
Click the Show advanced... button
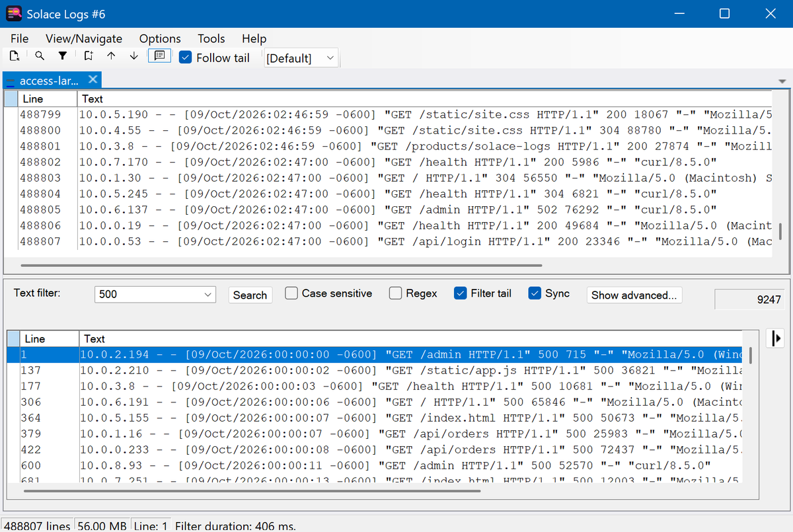point(634,295)
